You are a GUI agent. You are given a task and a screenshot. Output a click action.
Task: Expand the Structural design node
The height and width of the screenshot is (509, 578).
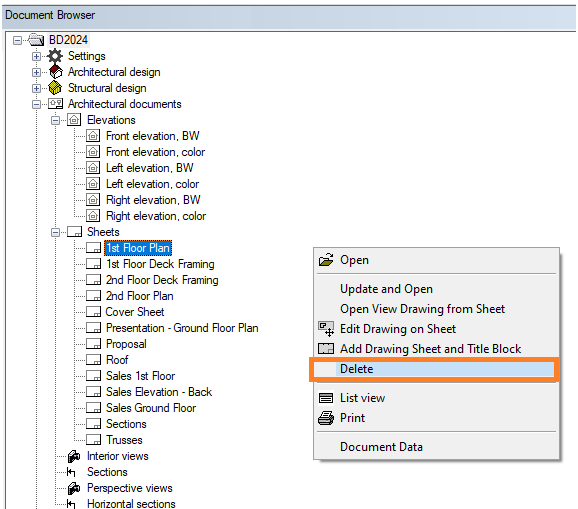[x=36, y=88]
